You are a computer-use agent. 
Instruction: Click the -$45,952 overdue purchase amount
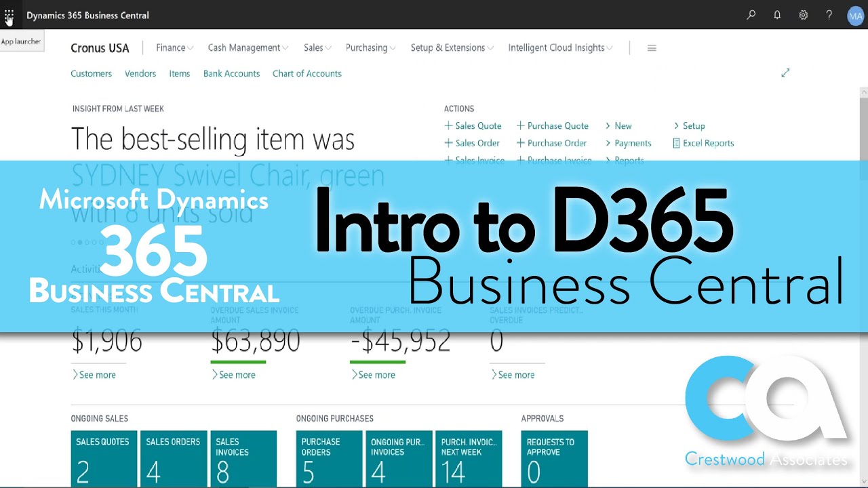[x=400, y=342]
